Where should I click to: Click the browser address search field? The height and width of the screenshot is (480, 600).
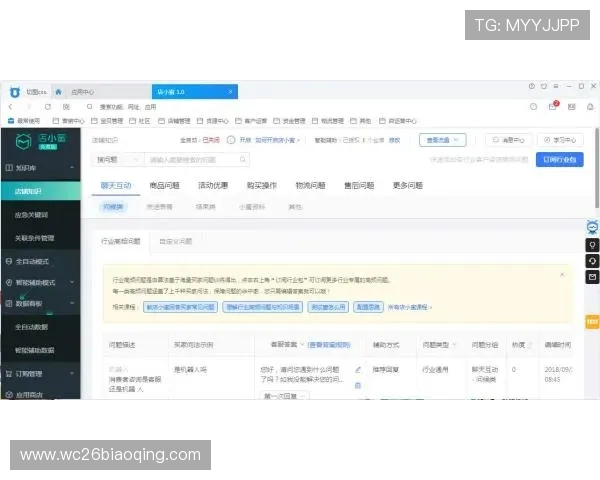(x=128, y=107)
